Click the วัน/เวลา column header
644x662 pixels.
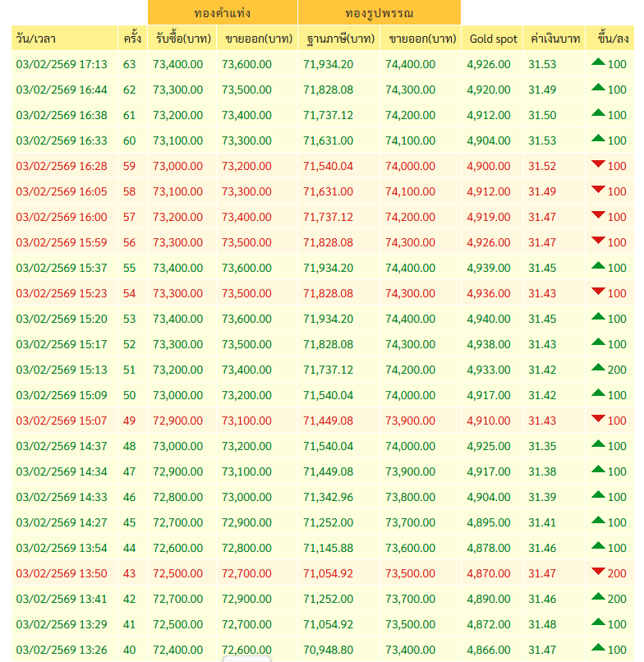(x=64, y=39)
